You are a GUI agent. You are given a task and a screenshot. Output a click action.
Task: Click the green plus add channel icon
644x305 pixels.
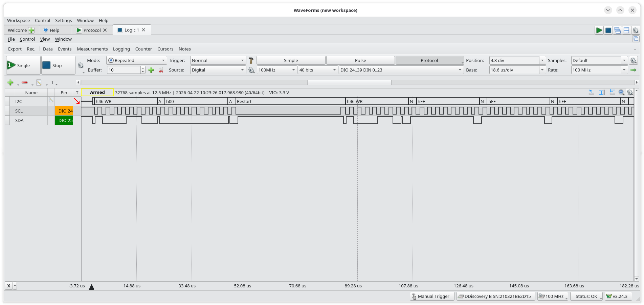tap(10, 83)
